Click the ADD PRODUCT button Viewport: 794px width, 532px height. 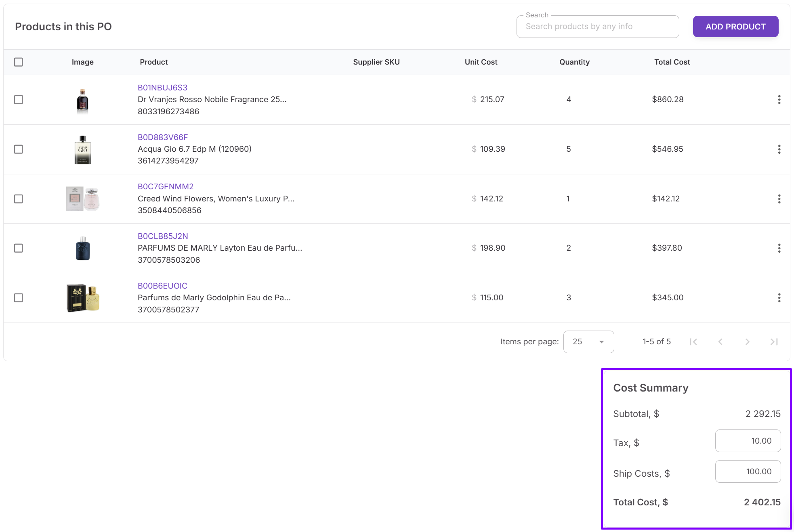pyautogui.click(x=735, y=27)
